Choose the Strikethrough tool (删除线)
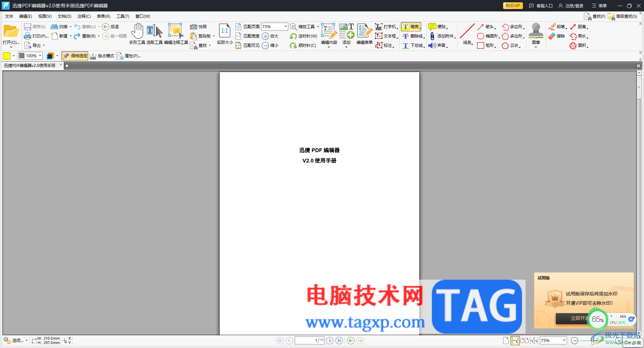644x348 pixels. point(414,36)
